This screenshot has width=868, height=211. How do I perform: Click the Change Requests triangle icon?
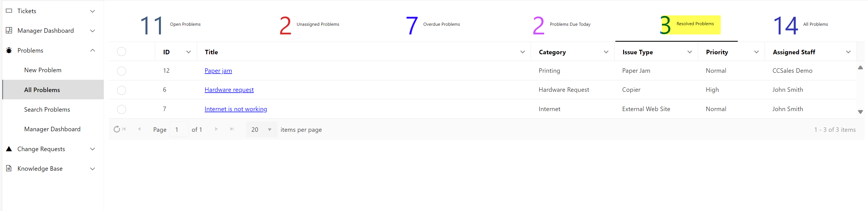click(9, 149)
